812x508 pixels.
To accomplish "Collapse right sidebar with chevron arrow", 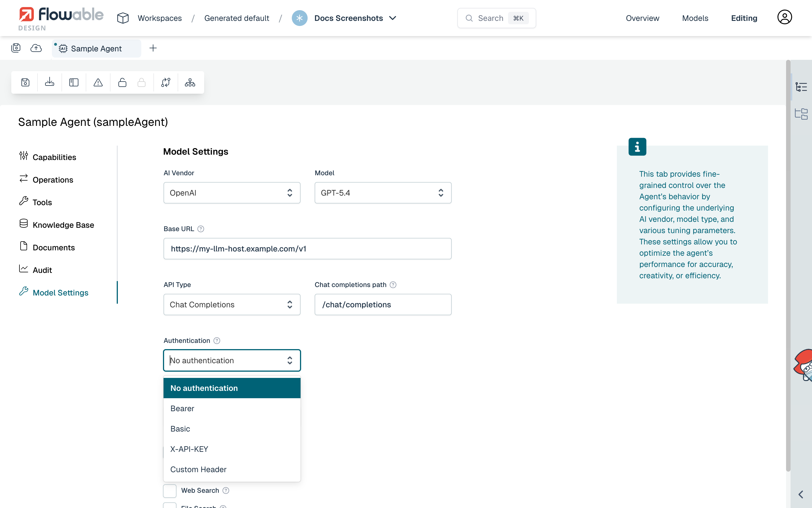I will click(x=801, y=494).
